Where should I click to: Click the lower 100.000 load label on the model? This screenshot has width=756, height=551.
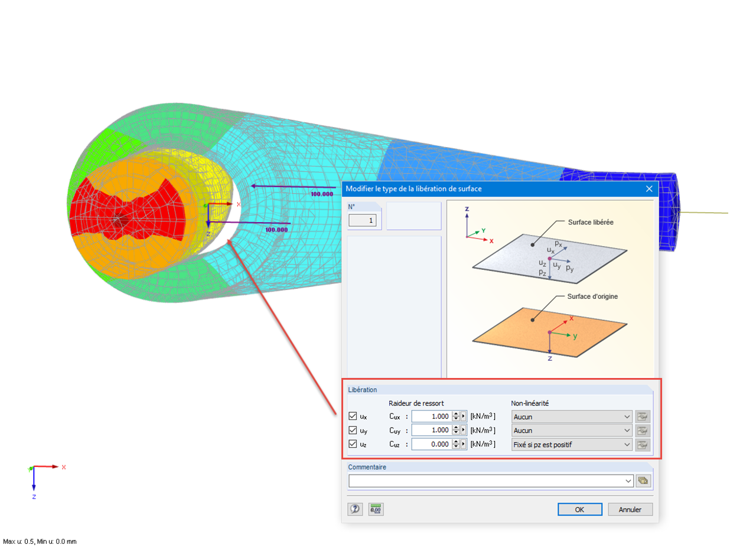(276, 230)
